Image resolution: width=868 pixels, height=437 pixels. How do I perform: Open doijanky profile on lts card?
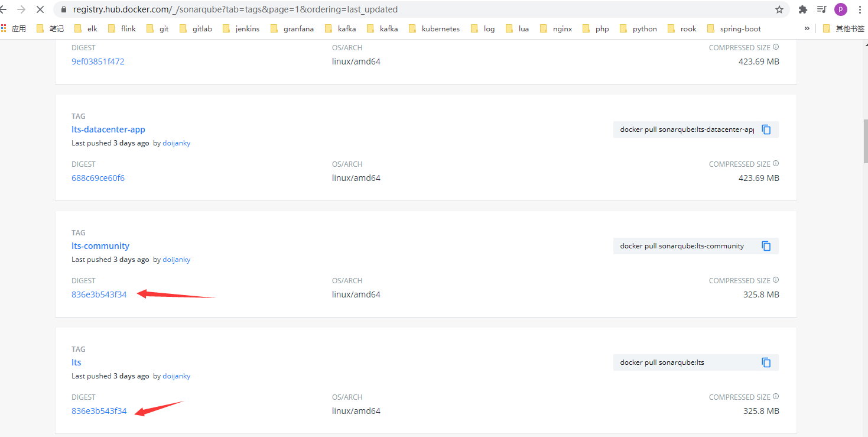click(x=177, y=376)
